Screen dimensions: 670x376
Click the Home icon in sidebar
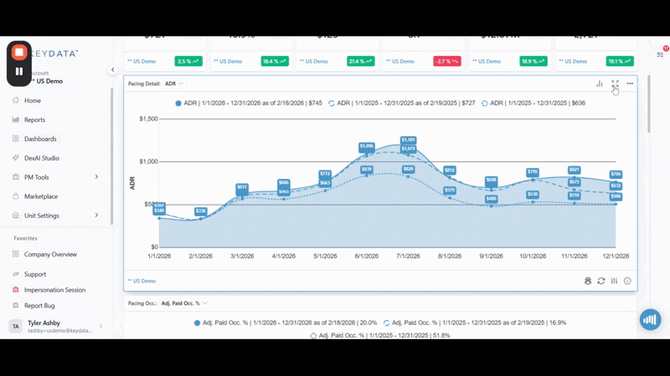(16, 100)
